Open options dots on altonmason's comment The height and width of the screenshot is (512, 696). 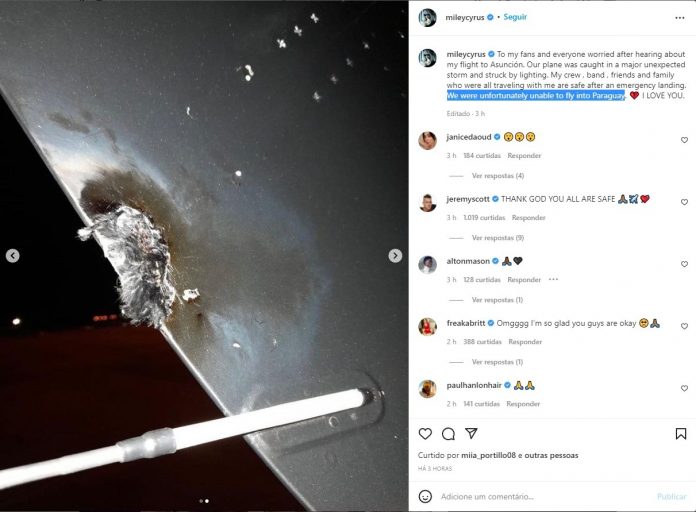coord(553,279)
